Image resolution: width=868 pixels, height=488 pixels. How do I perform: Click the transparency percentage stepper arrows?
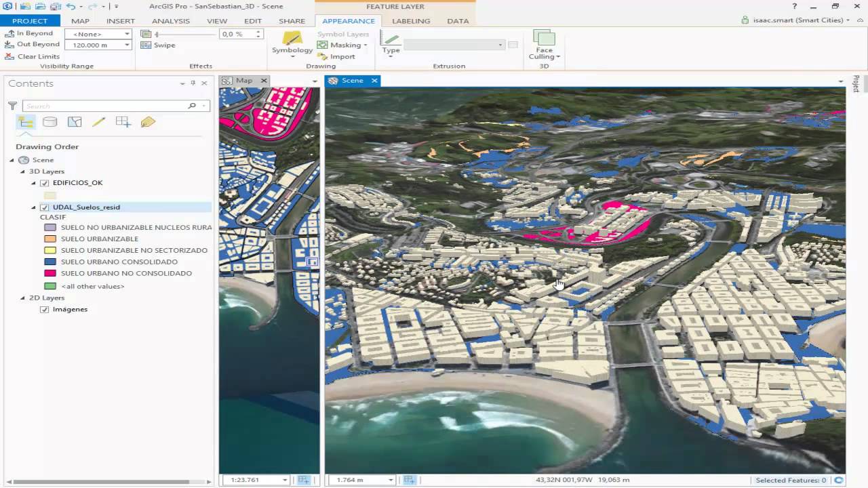coord(258,34)
